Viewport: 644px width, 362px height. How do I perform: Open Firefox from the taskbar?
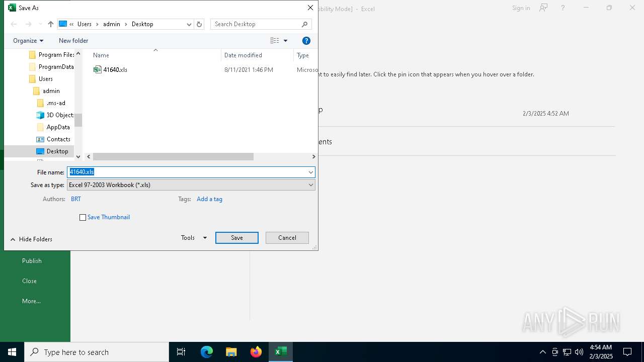coord(256,352)
